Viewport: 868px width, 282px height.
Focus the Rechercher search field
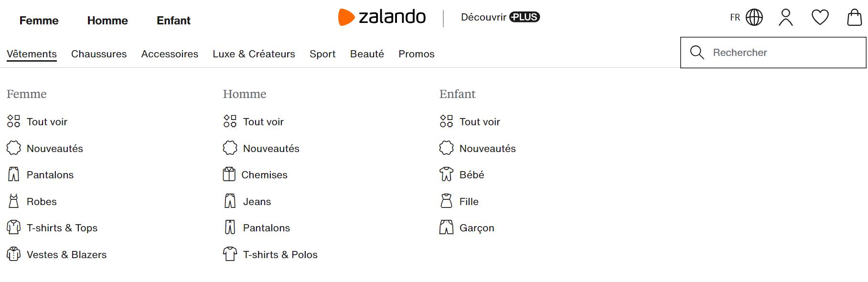[x=783, y=53]
